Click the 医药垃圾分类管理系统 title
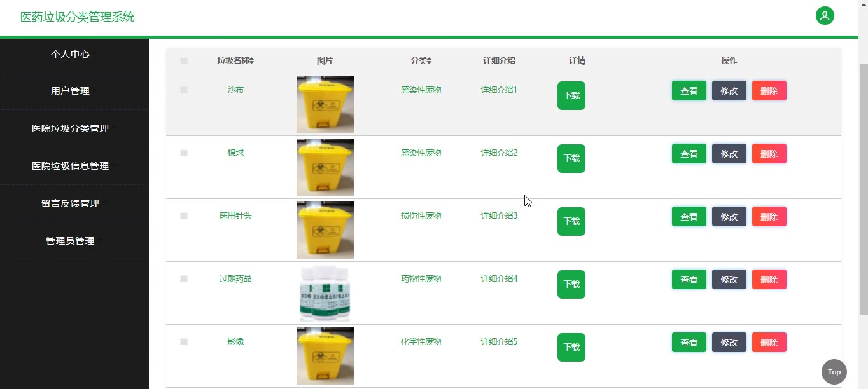This screenshot has height=389, width=868. tap(78, 17)
